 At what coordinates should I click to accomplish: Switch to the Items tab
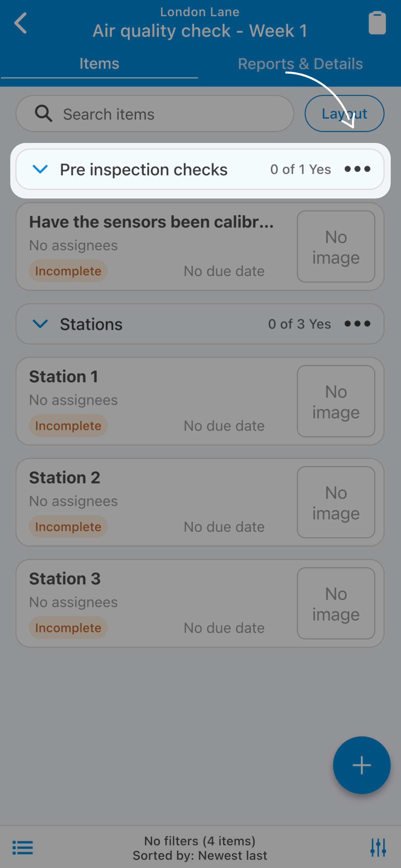tap(99, 64)
